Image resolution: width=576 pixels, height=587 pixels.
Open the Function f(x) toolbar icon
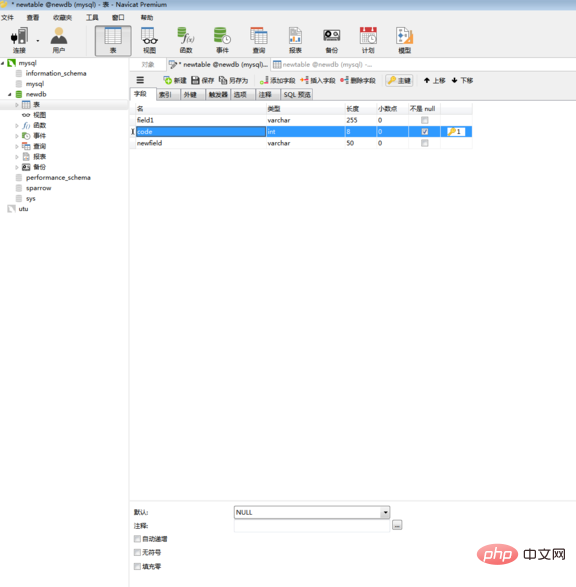[186, 40]
